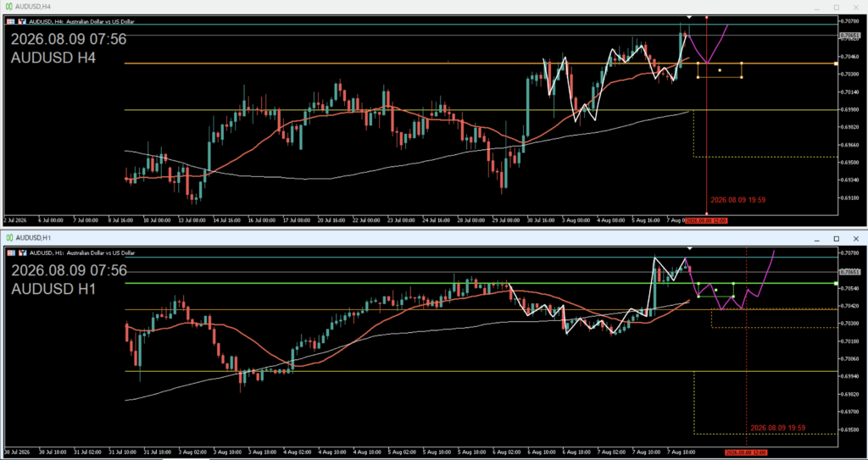
Task: Click price level 0.70540 on H1 scale
Action: point(851,288)
